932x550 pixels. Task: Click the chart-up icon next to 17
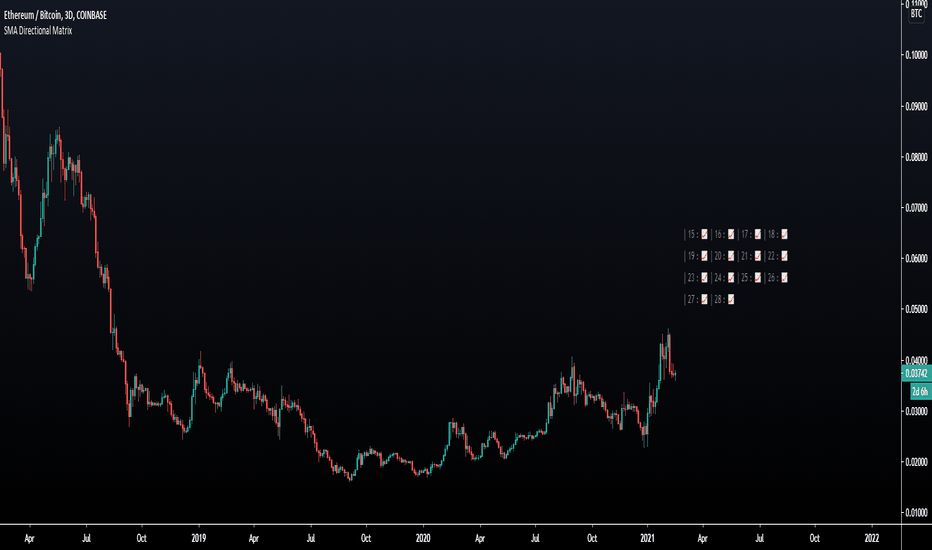point(758,234)
